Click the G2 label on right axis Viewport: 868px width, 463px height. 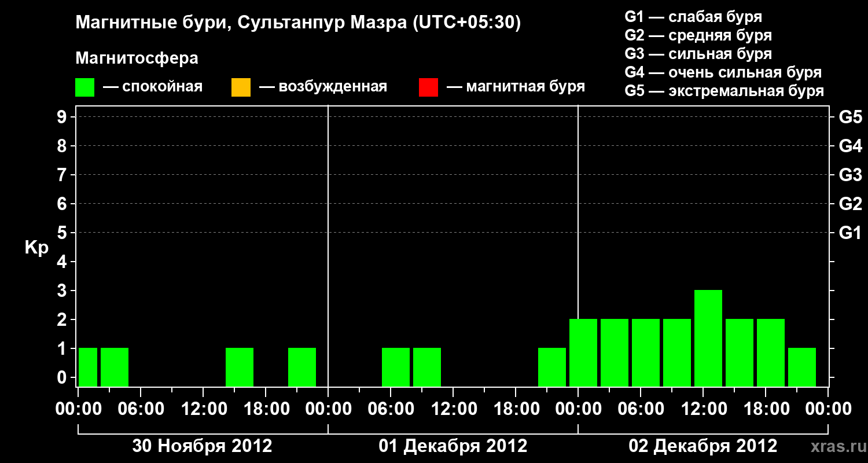pyautogui.click(x=851, y=204)
